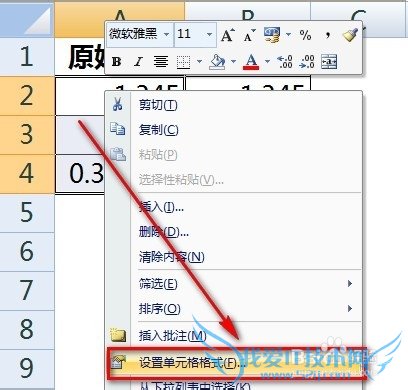Click the merge and center icon
Screen dimensions: 408x390
point(329,62)
